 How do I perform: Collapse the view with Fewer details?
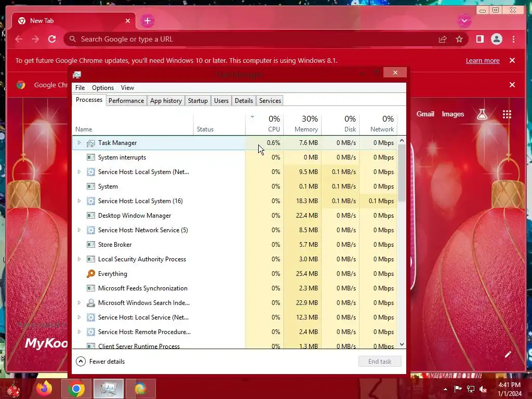(x=100, y=362)
